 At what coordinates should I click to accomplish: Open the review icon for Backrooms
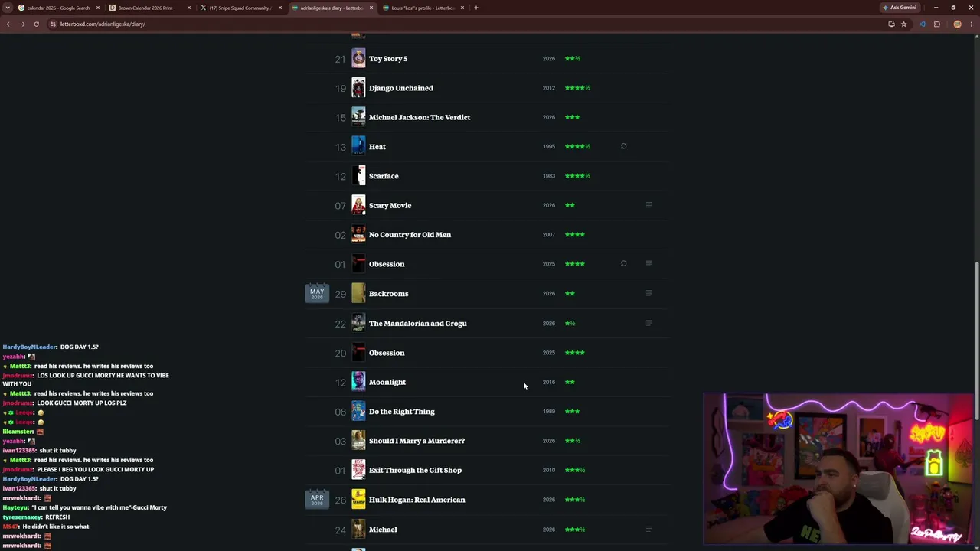[x=648, y=293]
